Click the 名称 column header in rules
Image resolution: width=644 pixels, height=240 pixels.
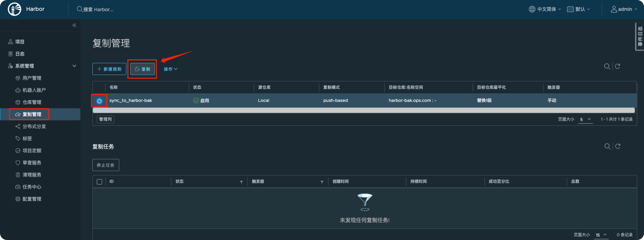pos(113,87)
